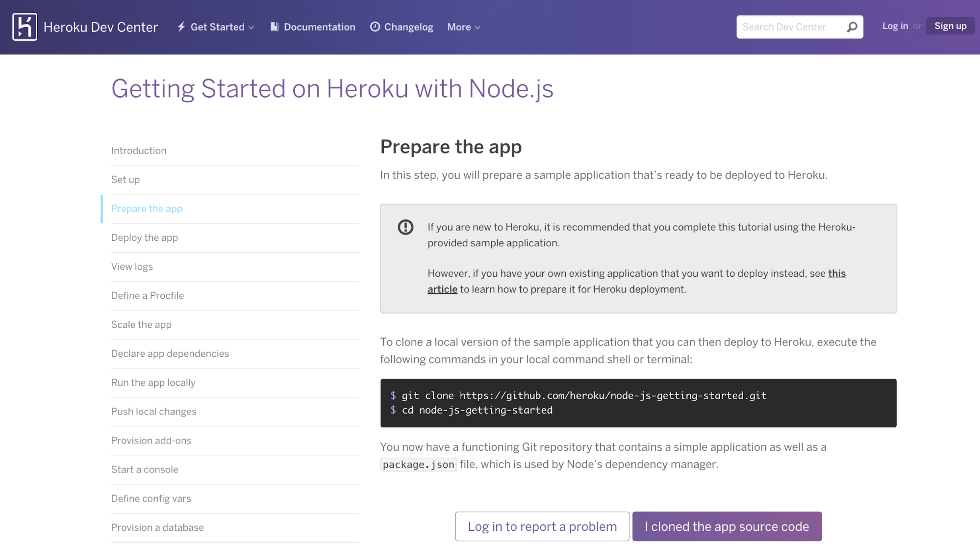
Task: Click 'Log in to report a problem'
Action: 542,526
